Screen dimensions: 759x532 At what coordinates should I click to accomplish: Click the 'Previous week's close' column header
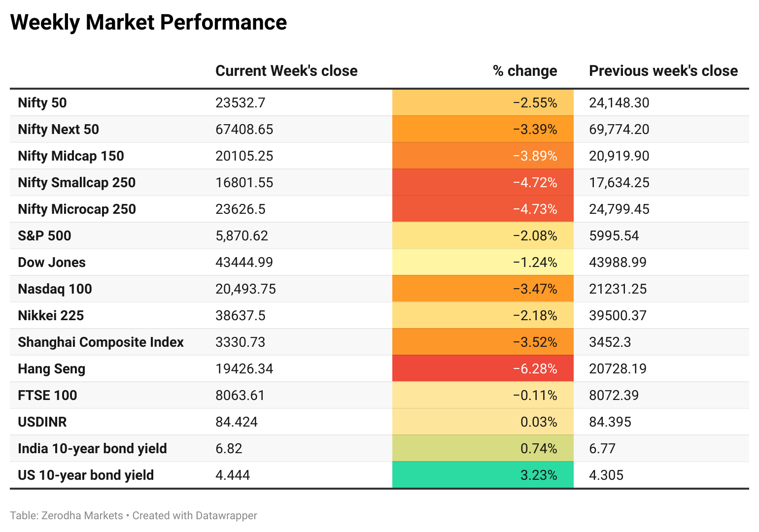pos(663,71)
